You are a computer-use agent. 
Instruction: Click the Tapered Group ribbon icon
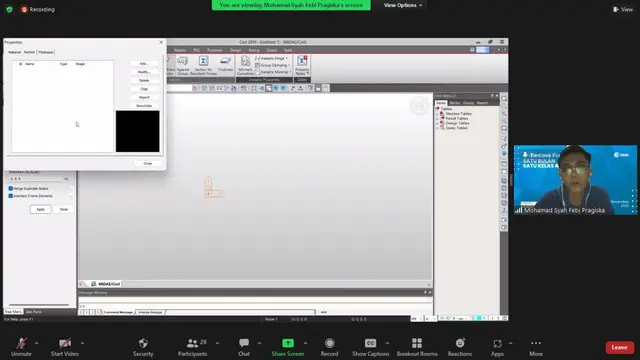(182, 65)
